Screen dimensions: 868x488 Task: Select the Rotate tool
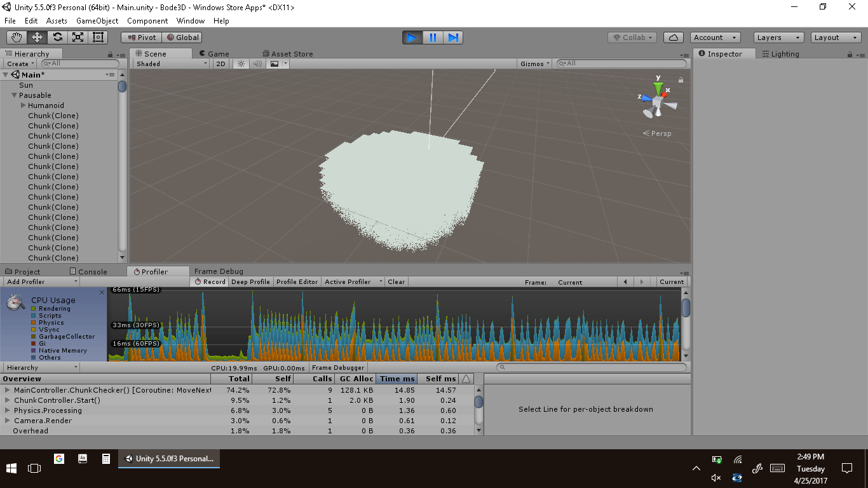(x=58, y=37)
